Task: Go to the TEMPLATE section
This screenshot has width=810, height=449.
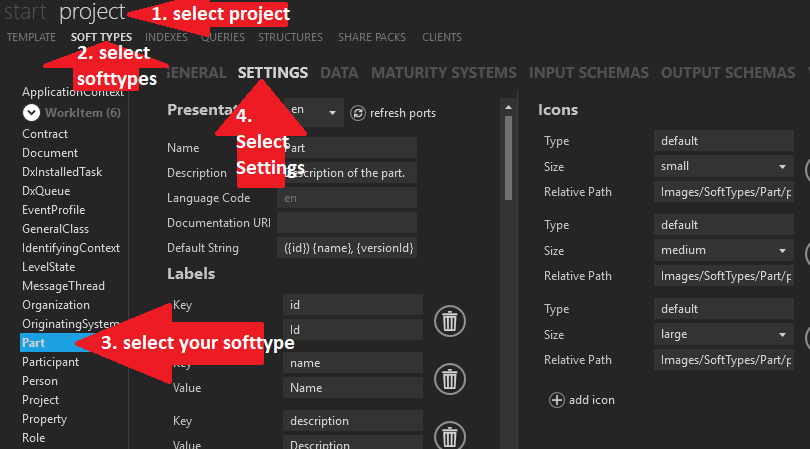Action: [x=31, y=37]
